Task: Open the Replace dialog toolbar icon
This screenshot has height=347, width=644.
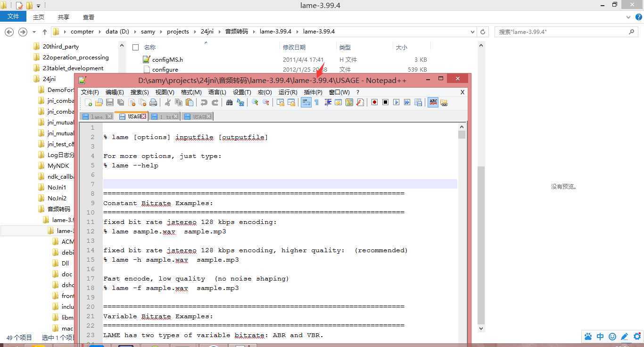Action: click(240, 102)
